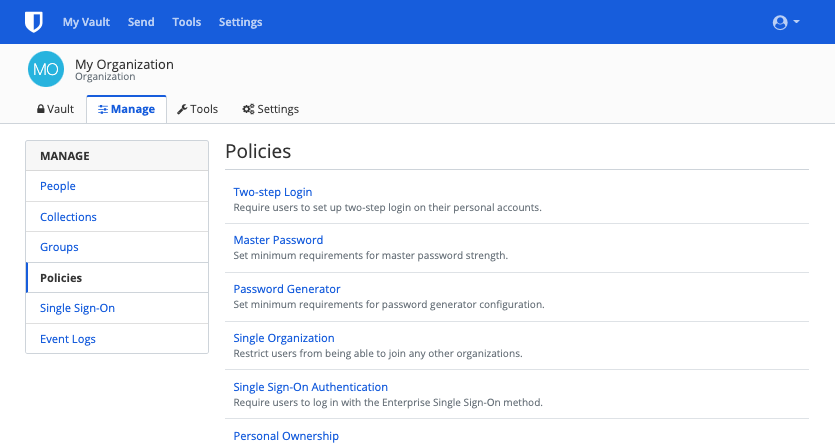Open the Two-step Login policy
The image size is (835, 446).
(x=273, y=192)
